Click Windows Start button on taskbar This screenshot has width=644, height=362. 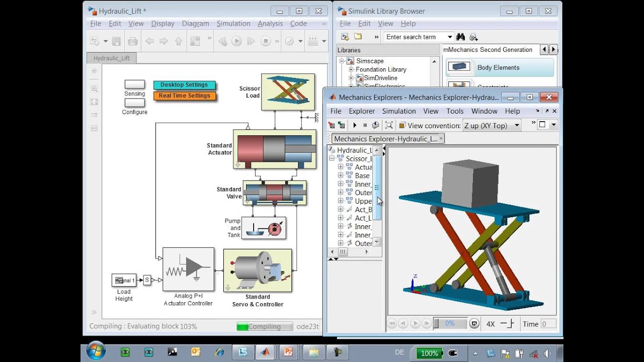(96, 351)
